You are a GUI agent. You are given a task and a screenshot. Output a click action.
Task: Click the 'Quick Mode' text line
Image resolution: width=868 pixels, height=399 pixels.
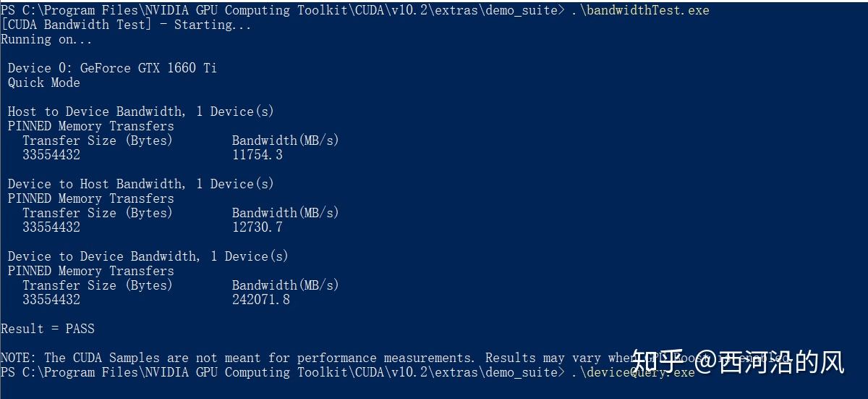[44, 83]
